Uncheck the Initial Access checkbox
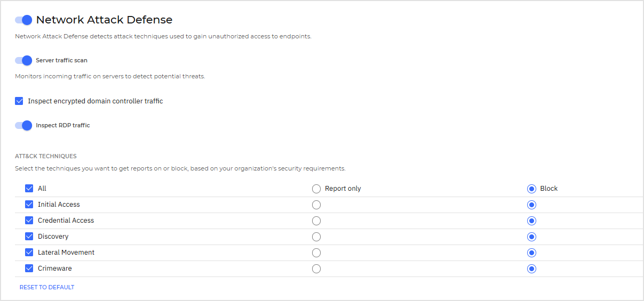This screenshot has width=644, height=301. [29, 205]
